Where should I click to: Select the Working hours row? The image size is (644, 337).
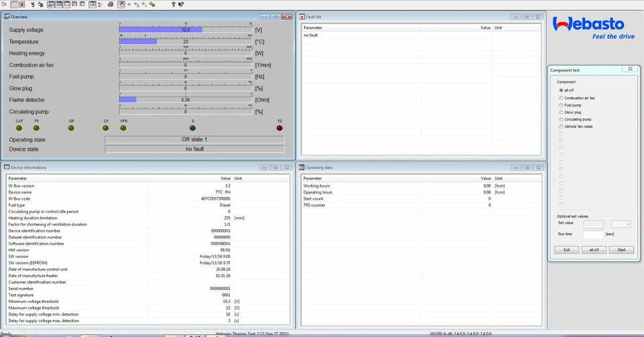(421, 186)
